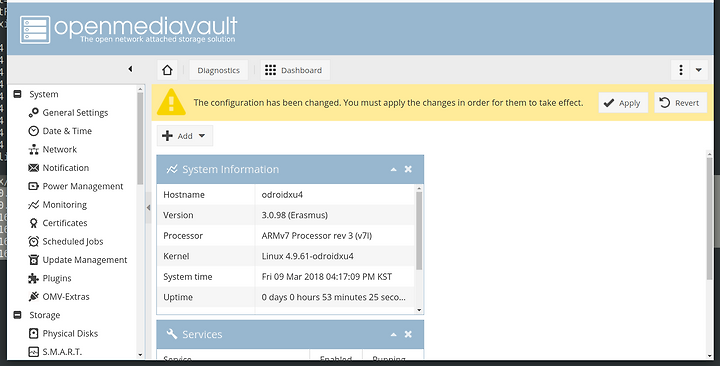This screenshot has height=366, width=720.
Task: Select General Settings in the tree
Action: (x=75, y=113)
